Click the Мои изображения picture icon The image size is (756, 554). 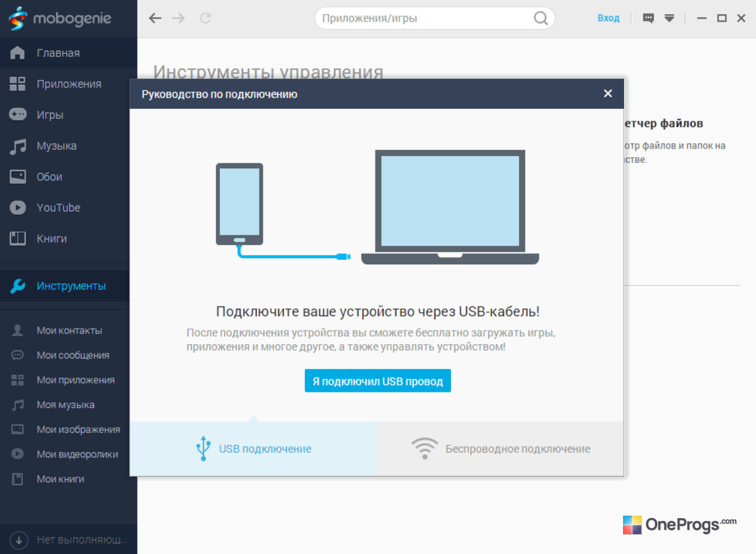tap(17, 429)
